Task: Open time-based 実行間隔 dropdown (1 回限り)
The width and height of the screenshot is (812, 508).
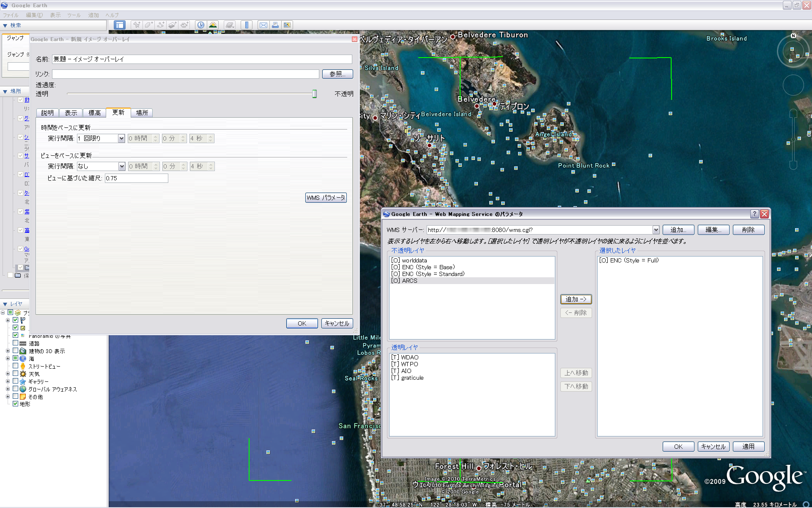Action: point(121,138)
